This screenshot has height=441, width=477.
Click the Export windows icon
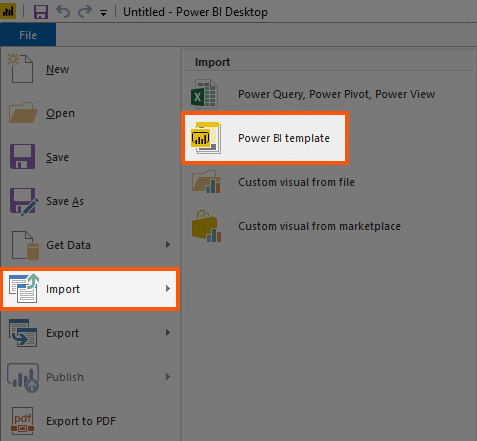pos(23,333)
